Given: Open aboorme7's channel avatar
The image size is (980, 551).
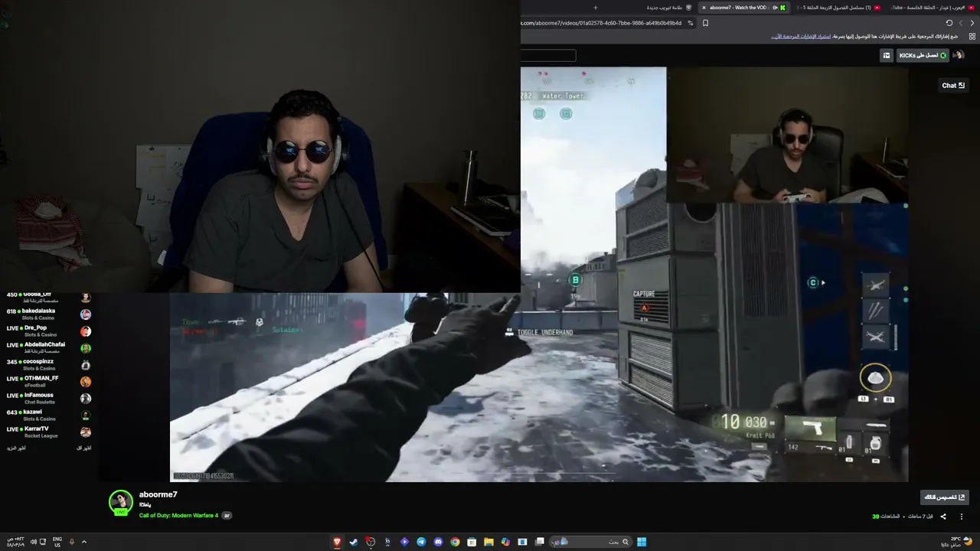Looking at the screenshot, I should tap(121, 502).
